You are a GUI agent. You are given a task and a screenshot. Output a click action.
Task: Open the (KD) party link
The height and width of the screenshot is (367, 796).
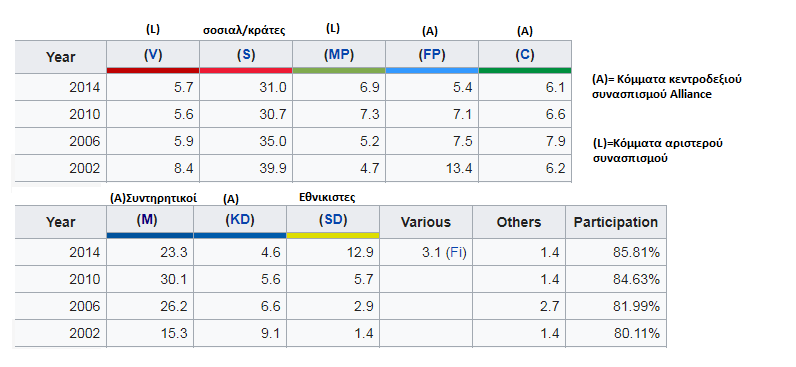(240, 220)
